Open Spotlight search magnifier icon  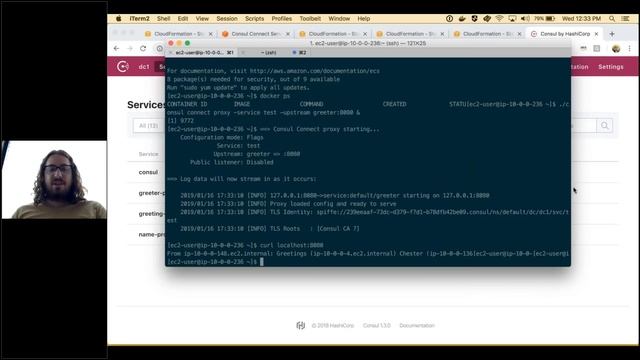pos(612,18)
